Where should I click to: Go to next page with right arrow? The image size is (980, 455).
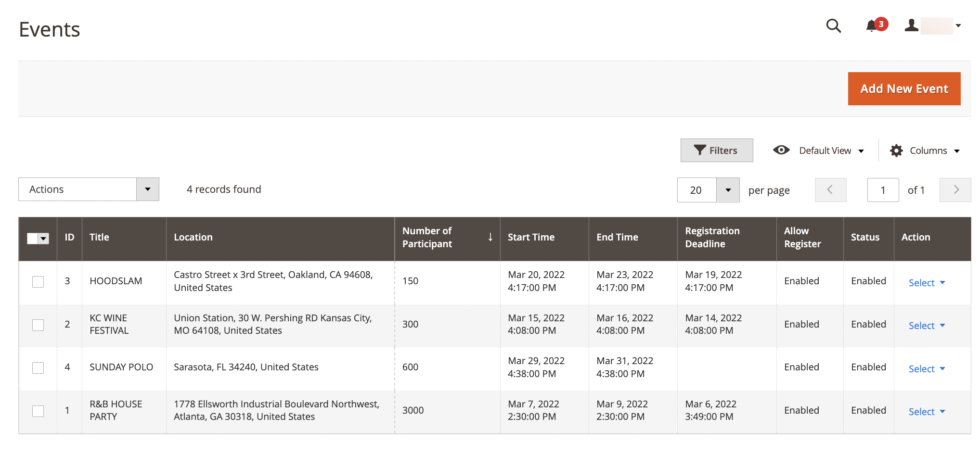[955, 190]
